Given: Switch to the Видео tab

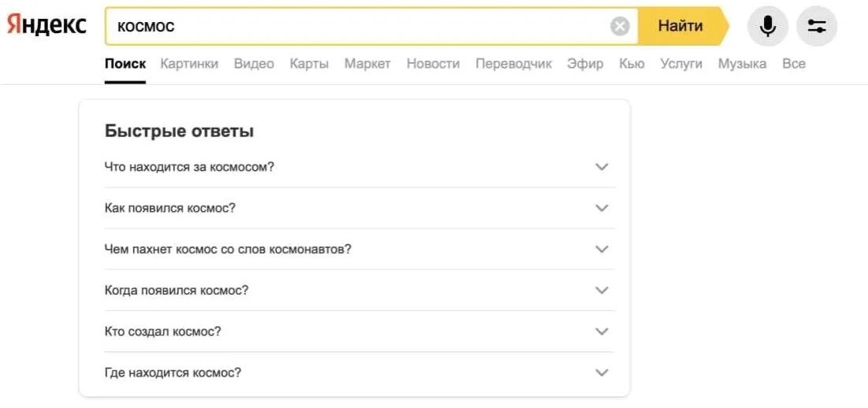Looking at the screenshot, I should tap(254, 64).
